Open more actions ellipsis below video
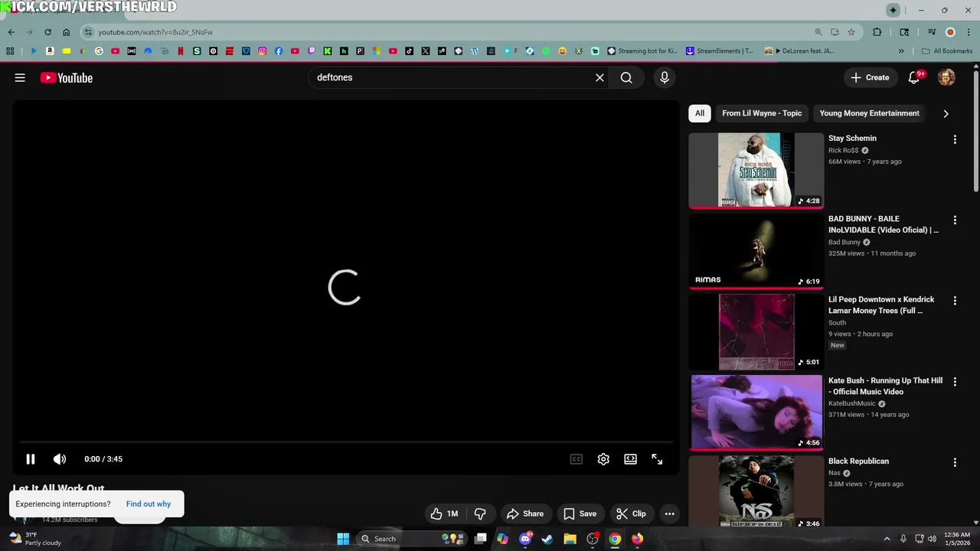 point(670,514)
